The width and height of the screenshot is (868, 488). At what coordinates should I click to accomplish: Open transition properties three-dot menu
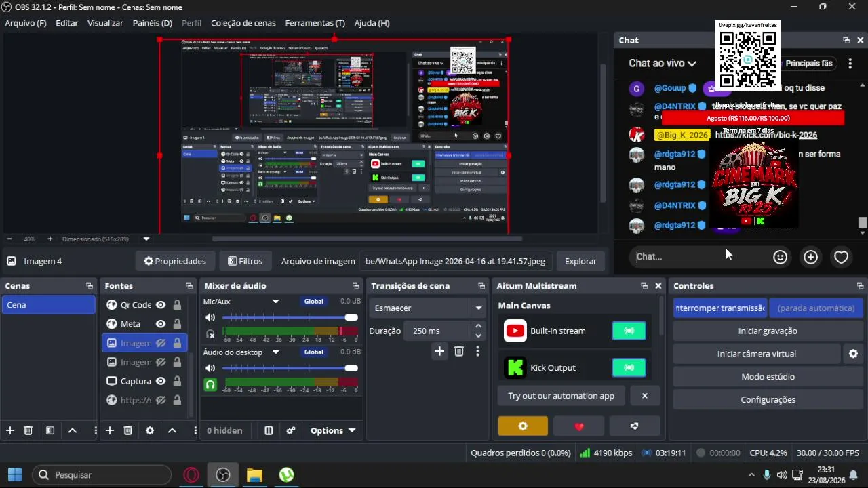coord(478,351)
